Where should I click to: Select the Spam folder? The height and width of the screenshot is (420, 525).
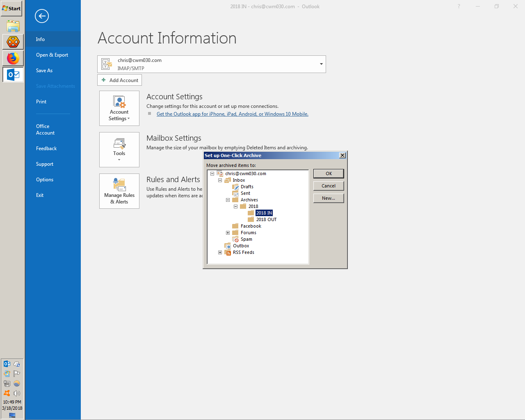coord(246,239)
